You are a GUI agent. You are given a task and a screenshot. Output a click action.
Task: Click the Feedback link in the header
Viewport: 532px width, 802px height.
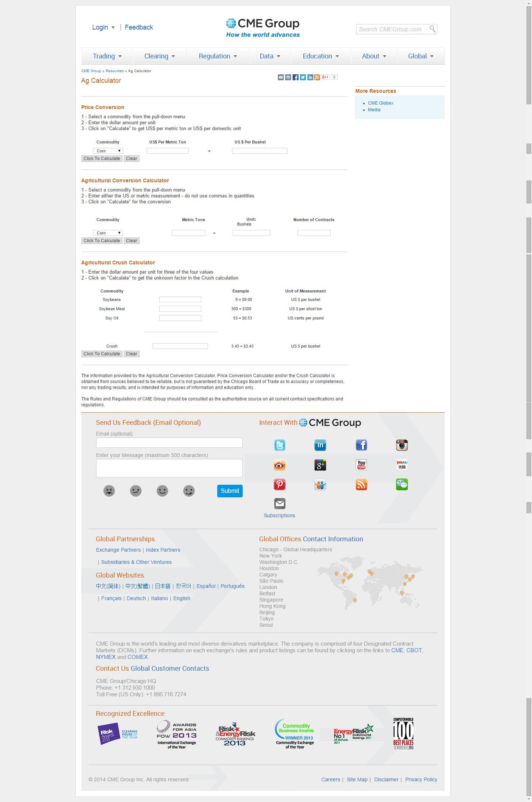pyautogui.click(x=139, y=27)
